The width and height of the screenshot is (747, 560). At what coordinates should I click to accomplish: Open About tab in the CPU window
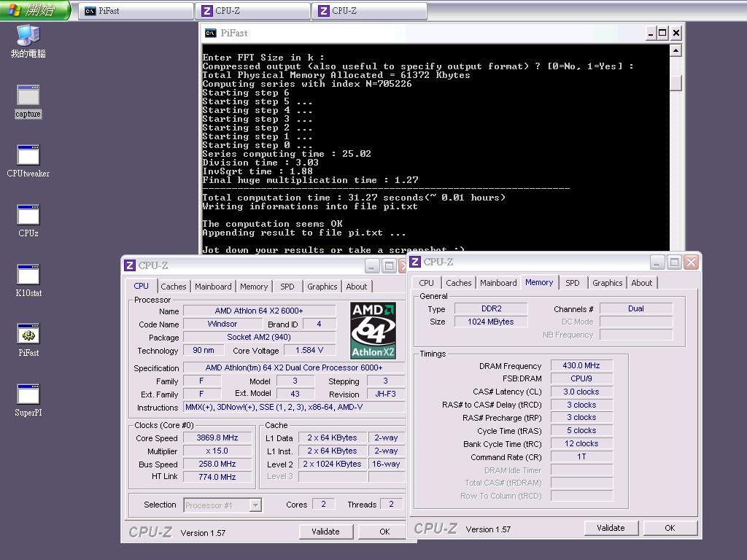pyautogui.click(x=356, y=287)
